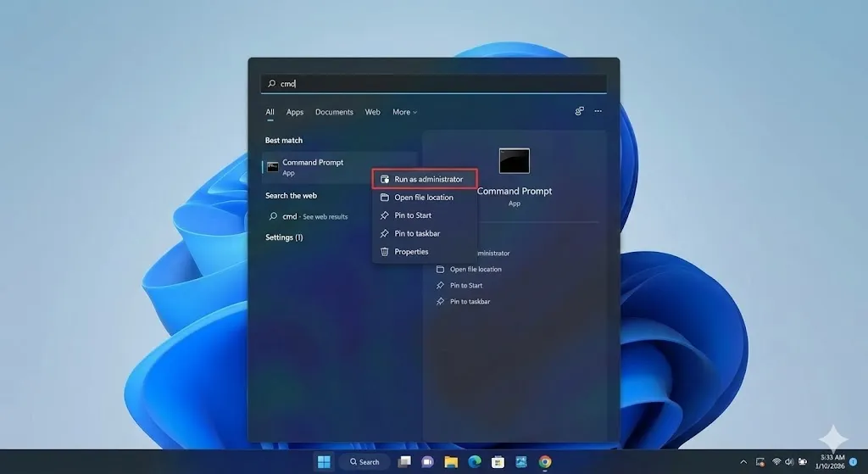The width and height of the screenshot is (868, 474).
Task: Expand the More filter dropdown
Action: 404,112
